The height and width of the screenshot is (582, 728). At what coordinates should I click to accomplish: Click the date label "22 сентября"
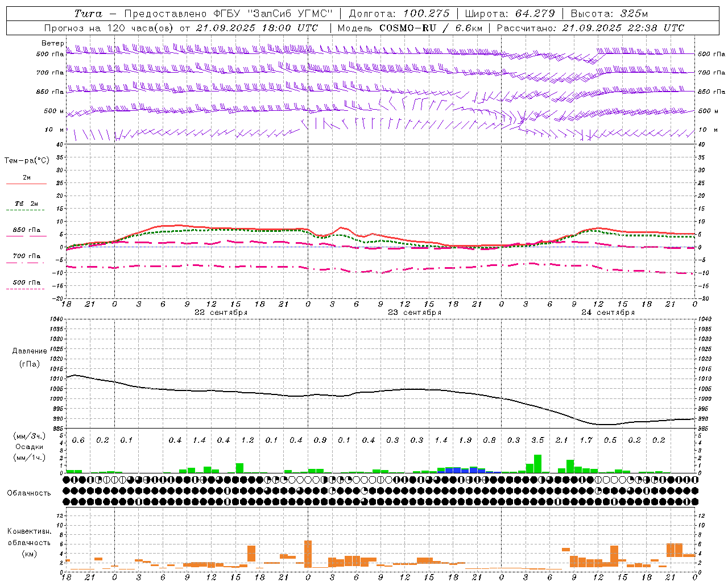click(x=221, y=313)
